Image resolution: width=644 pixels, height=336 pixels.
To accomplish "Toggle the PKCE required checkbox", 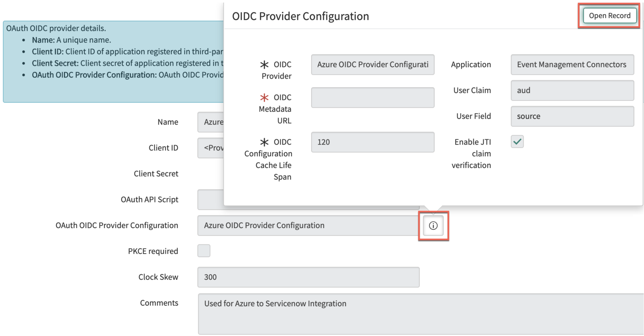I will coord(204,251).
